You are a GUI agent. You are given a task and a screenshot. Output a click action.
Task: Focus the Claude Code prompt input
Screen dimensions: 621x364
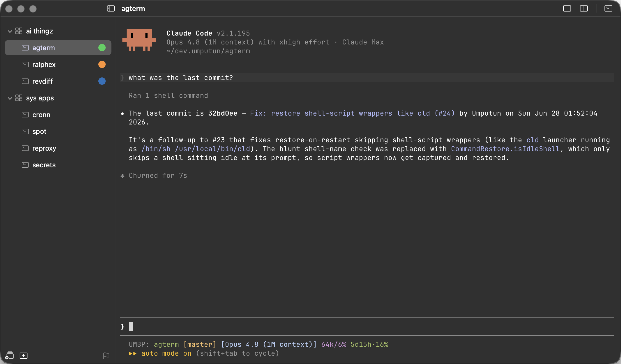[367, 327]
